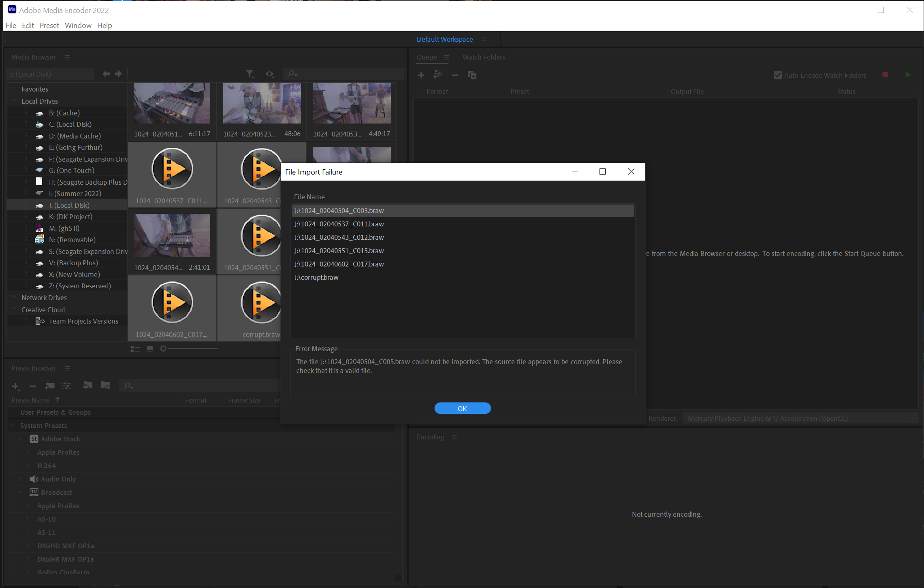Switch to the Queue tab
This screenshot has height=588, width=924.
(427, 57)
